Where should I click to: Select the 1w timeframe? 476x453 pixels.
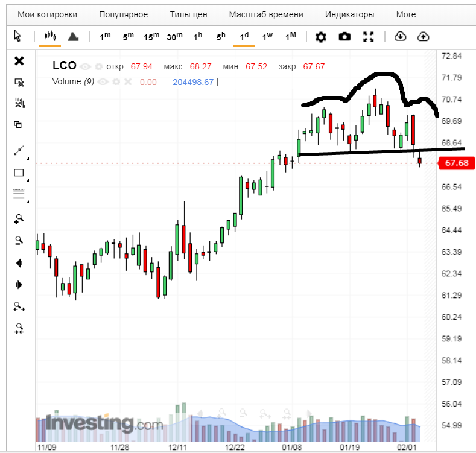point(267,37)
